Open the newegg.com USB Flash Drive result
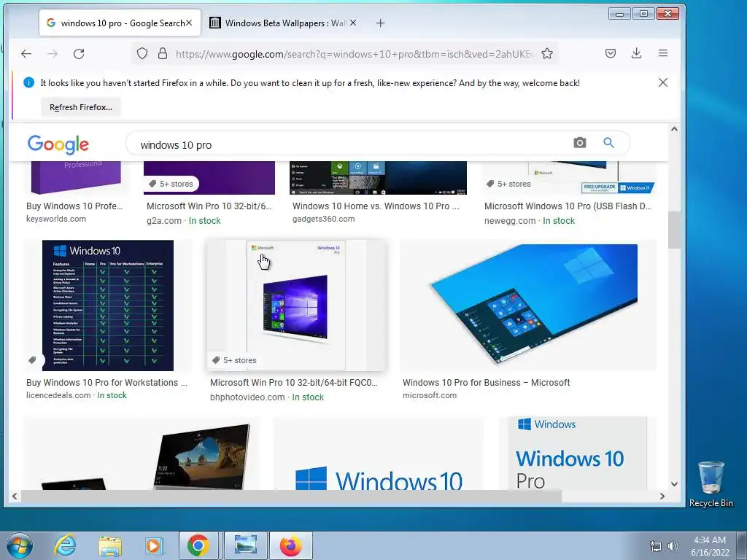747x560 pixels. pyautogui.click(x=568, y=206)
